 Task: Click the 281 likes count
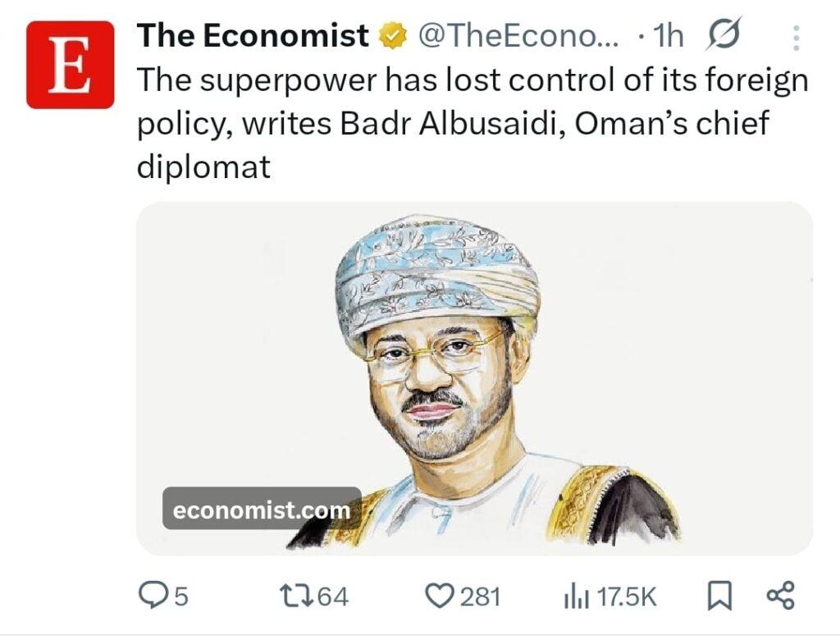point(480,597)
